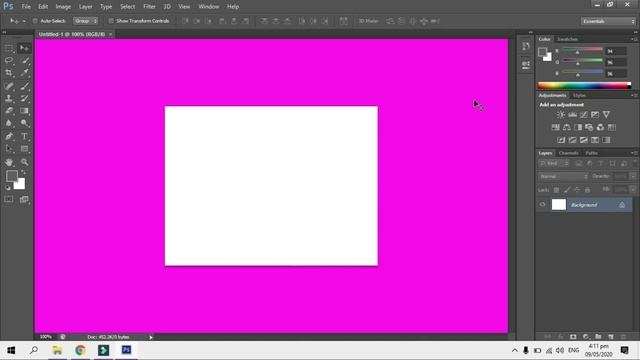
Task: Add a Levels adjustment
Action: [572, 115]
